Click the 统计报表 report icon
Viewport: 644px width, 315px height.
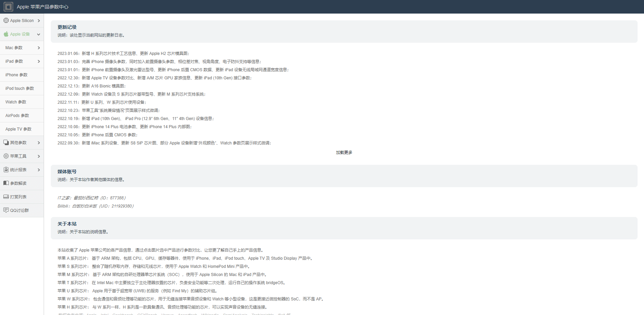(6, 170)
